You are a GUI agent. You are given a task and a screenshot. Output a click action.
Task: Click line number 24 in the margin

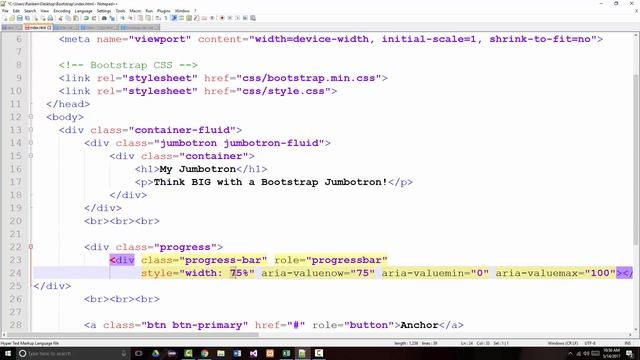tap(16, 273)
